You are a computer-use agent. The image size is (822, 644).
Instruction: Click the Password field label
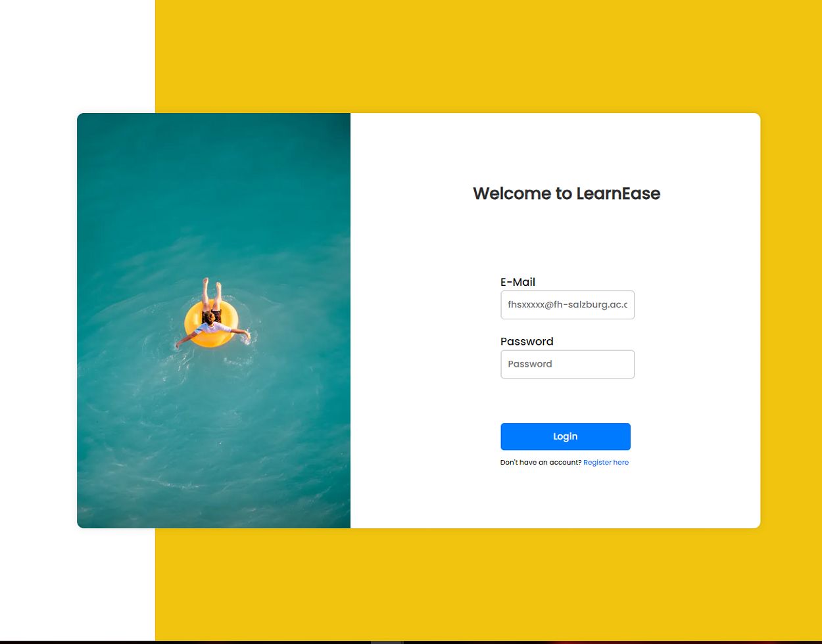(x=527, y=341)
